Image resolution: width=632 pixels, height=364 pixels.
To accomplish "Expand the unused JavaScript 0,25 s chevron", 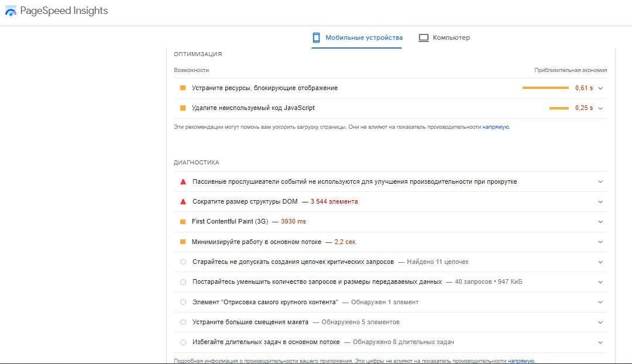I will click(600, 108).
